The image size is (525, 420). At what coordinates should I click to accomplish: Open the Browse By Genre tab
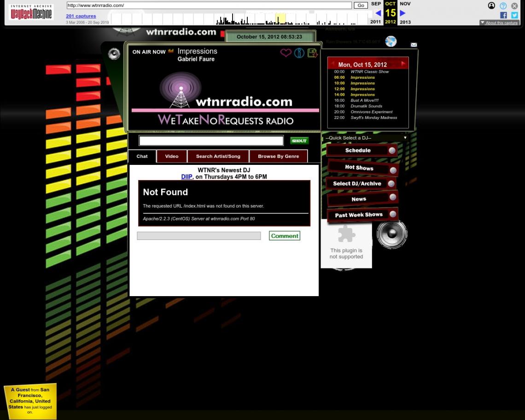pos(278,157)
